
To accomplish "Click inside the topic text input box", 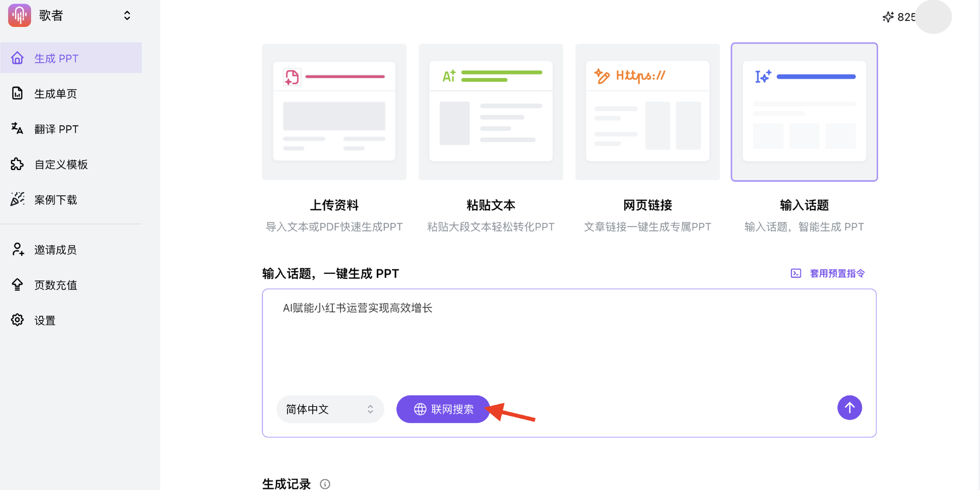I will [x=568, y=343].
